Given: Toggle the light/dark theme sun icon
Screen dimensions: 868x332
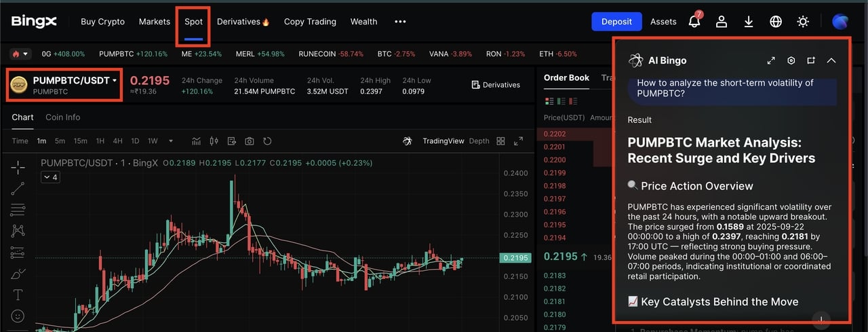Looking at the screenshot, I should [803, 22].
